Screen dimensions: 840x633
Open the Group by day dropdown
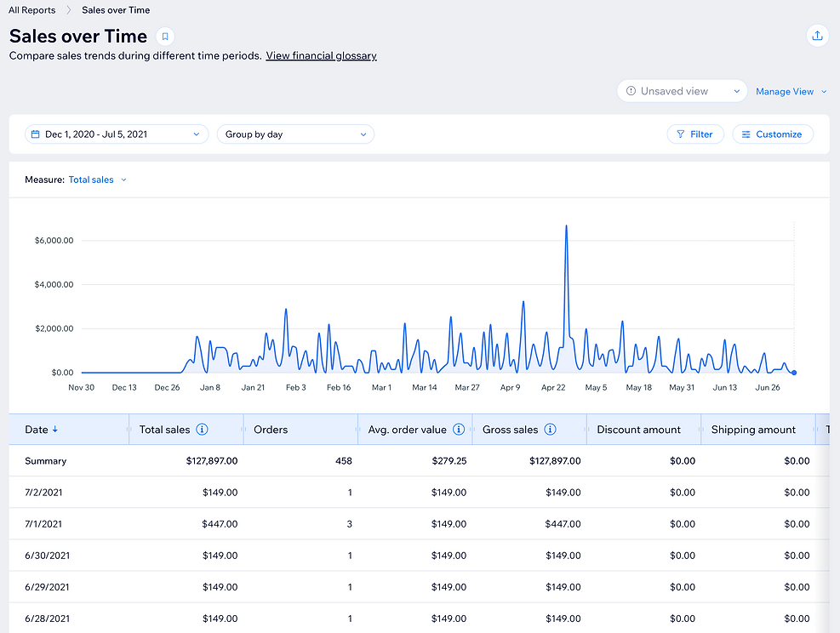pyautogui.click(x=295, y=134)
